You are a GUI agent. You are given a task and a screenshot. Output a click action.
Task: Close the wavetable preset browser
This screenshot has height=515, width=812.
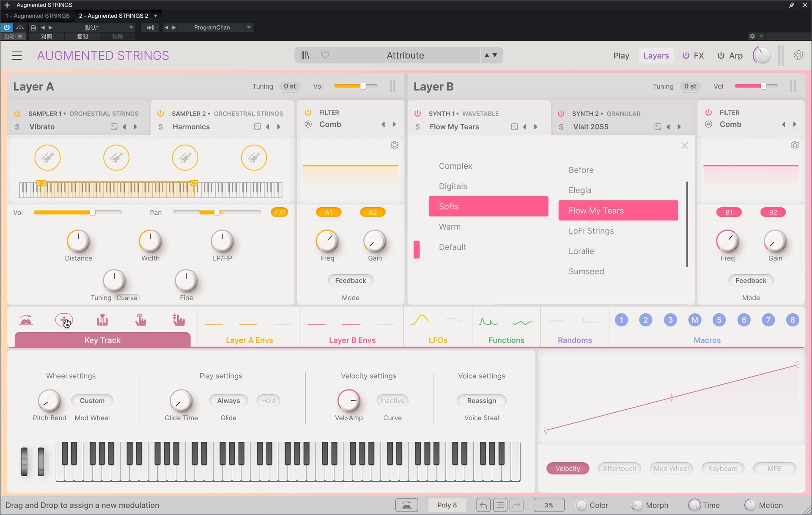tap(685, 145)
